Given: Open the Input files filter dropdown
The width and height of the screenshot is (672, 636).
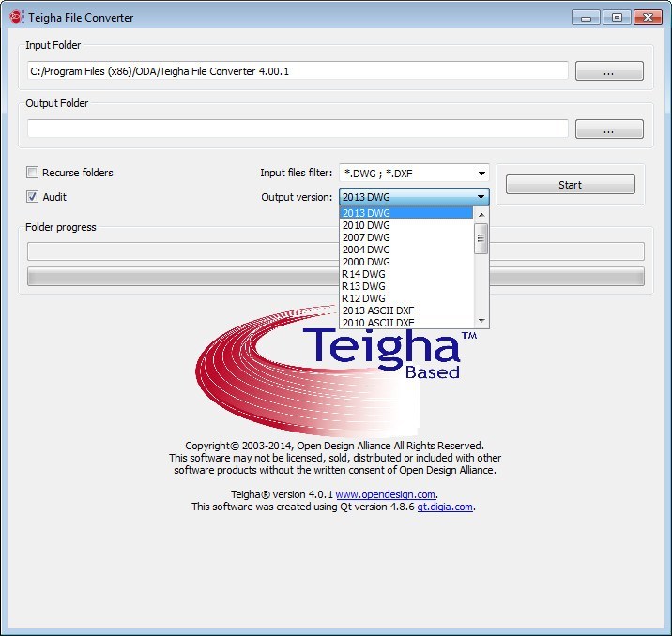Looking at the screenshot, I should [414, 173].
